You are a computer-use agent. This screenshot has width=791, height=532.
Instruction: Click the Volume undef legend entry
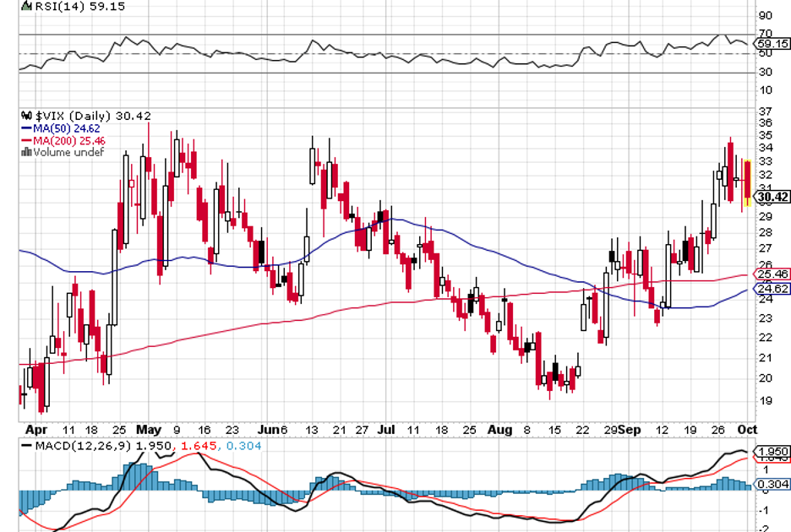[x=68, y=153]
